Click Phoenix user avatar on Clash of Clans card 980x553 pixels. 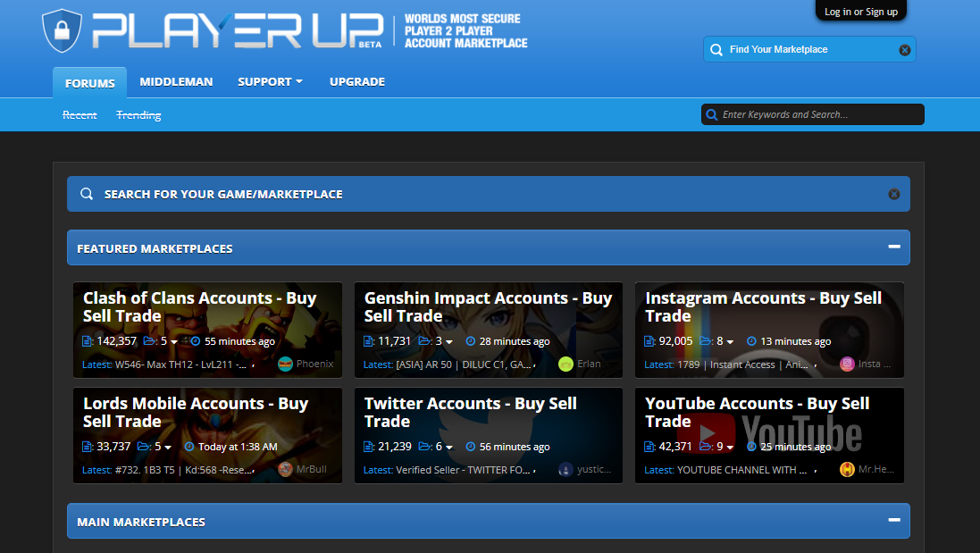(285, 364)
